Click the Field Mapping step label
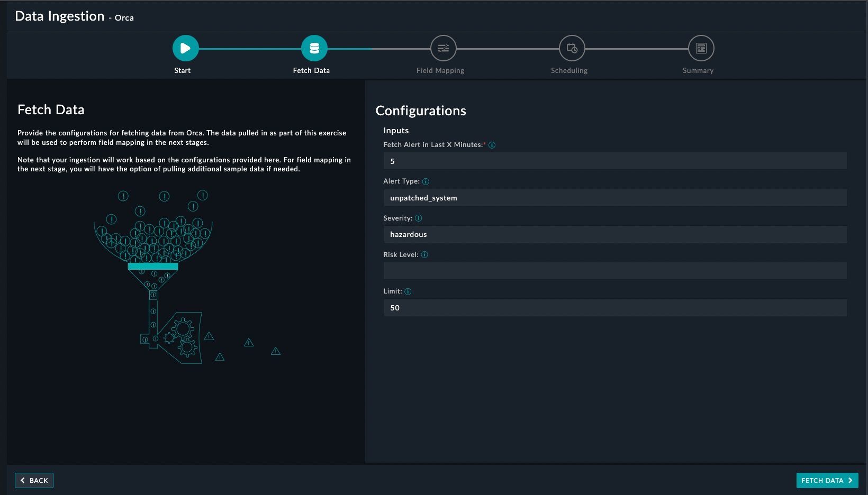 pyautogui.click(x=440, y=70)
